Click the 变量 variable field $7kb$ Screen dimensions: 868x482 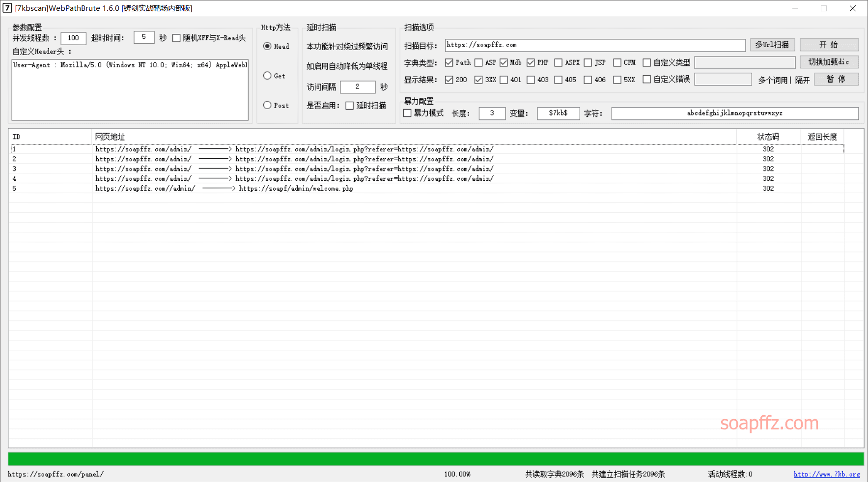pyautogui.click(x=559, y=113)
